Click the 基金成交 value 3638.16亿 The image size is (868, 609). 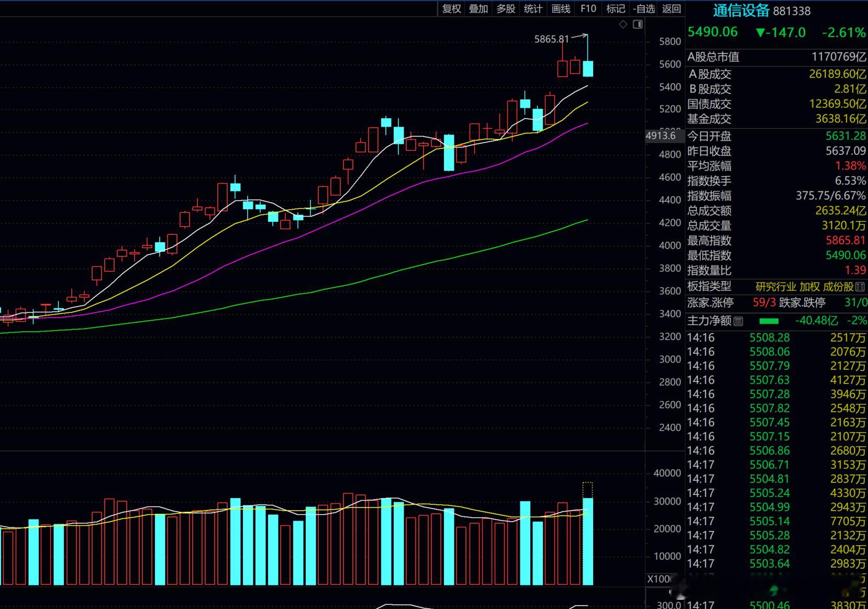pyautogui.click(x=841, y=119)
